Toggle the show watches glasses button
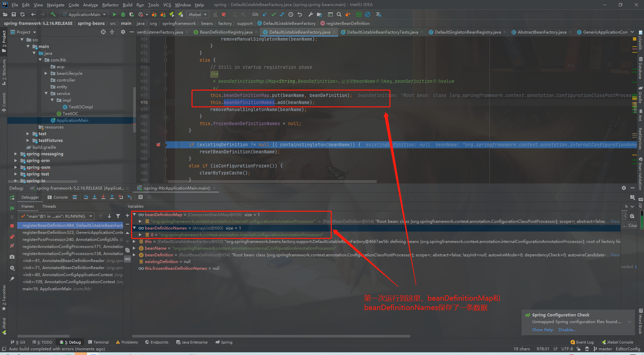 127,259
